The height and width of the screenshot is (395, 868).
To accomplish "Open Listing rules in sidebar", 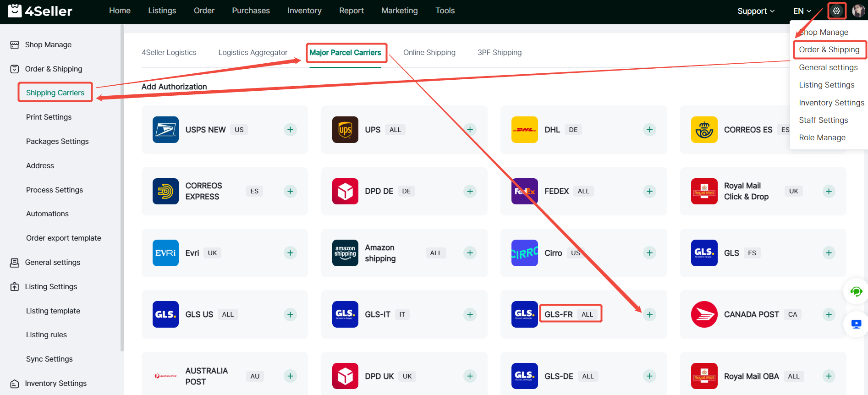I will [x=46, y=335].
